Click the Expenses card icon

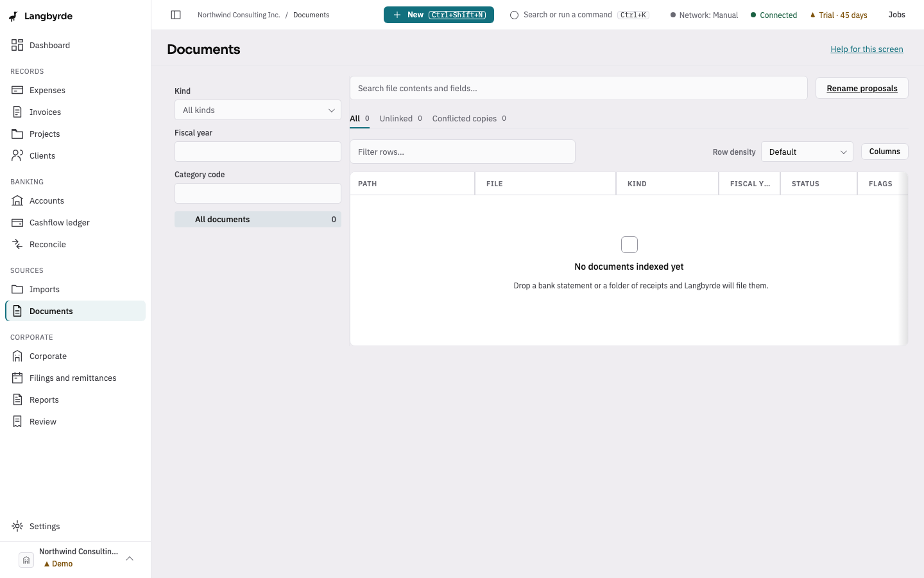17,90
